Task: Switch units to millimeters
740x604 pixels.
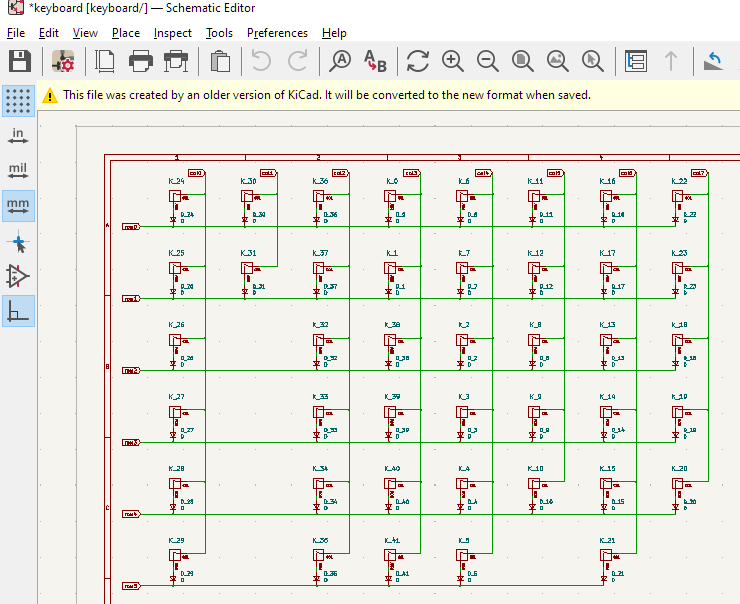Action: (x=18, y=206)
